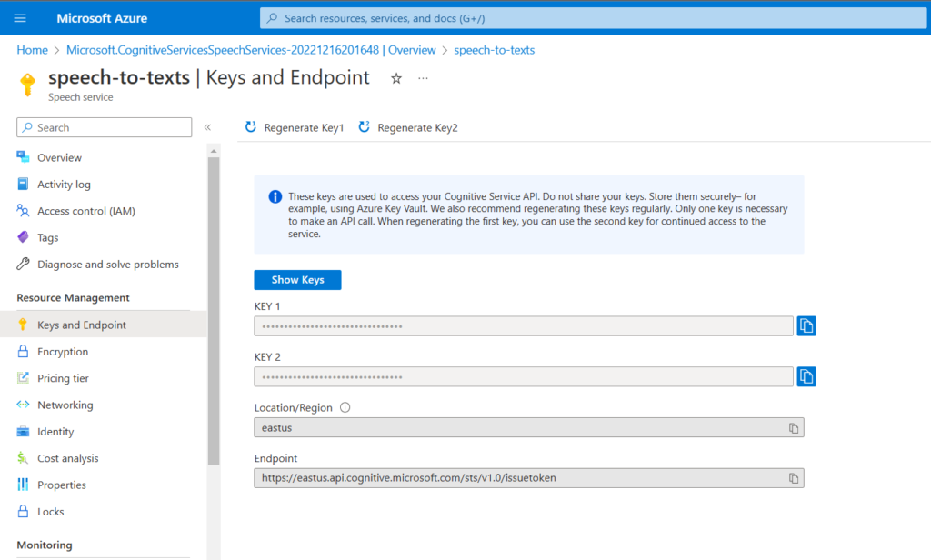This screenshot has width=931, height=560.
Task: Click the Networking arrows icon
Action: [x=23, y=405]
